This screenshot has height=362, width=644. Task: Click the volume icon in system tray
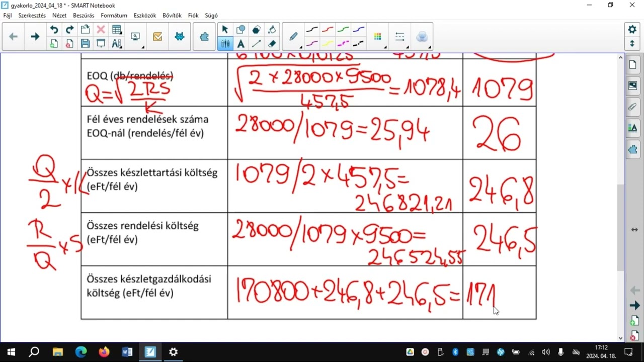click(x=546, y=352)
